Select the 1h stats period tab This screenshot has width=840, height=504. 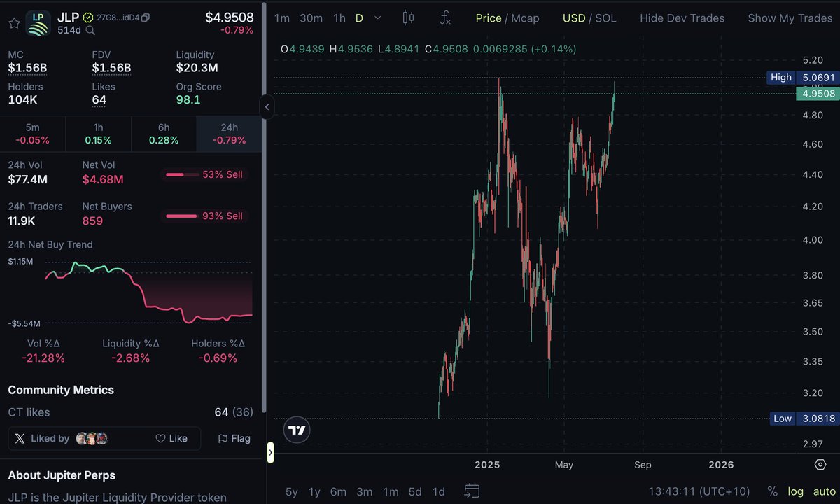tap(98, 134)
